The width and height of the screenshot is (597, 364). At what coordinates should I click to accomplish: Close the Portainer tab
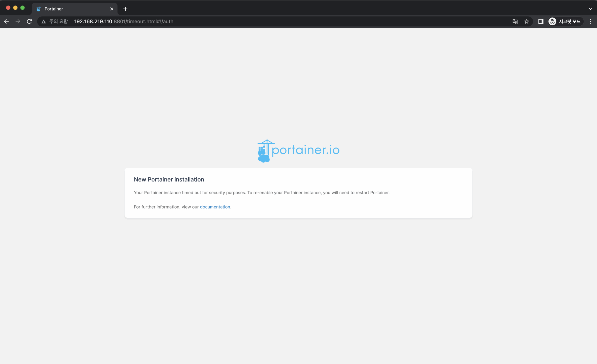click(x=112, y=9)
